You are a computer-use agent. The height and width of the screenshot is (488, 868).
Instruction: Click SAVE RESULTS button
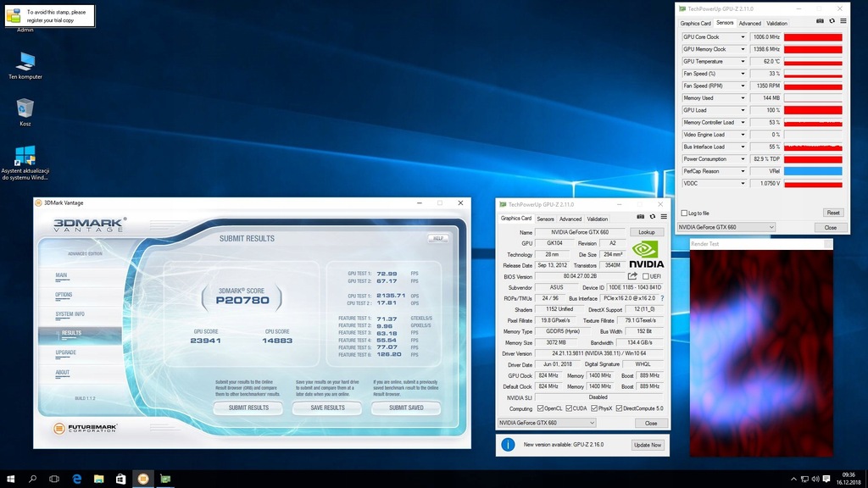tap(327, 408)
